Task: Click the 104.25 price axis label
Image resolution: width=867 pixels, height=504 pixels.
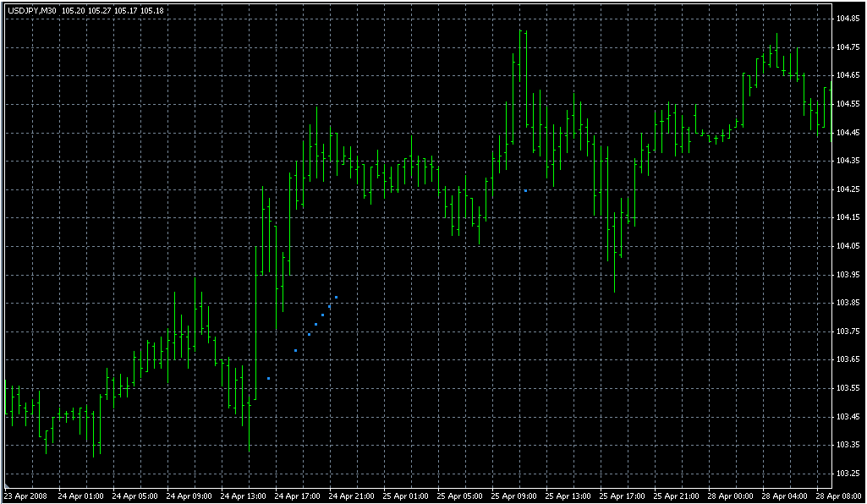Action: (848, 189)
